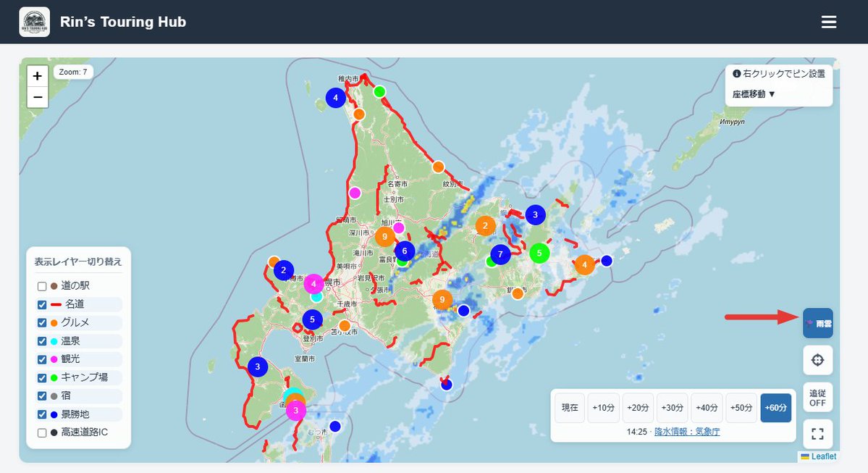Click the magenta cluster marker labeled 3
Screen dimensions: 868x473
pos(295,411)
